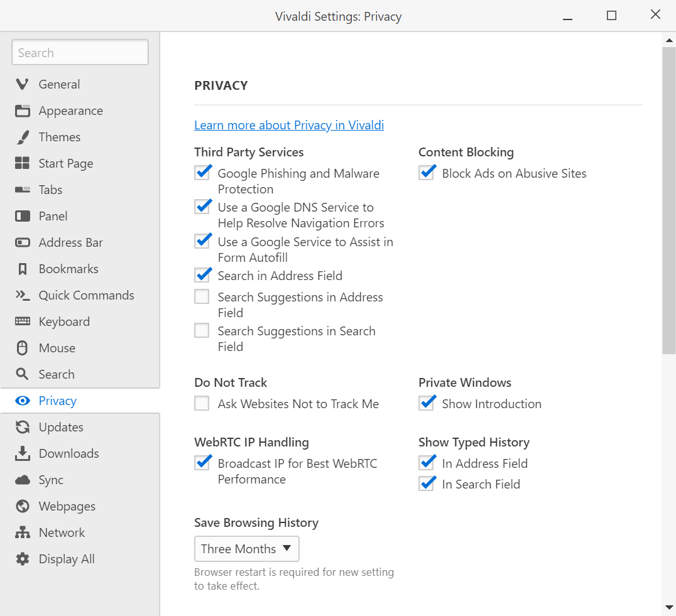The width and height of the screenshot is (676, 616).
Task: Open Bookmarks settings section
Action: tap(80, 269)
